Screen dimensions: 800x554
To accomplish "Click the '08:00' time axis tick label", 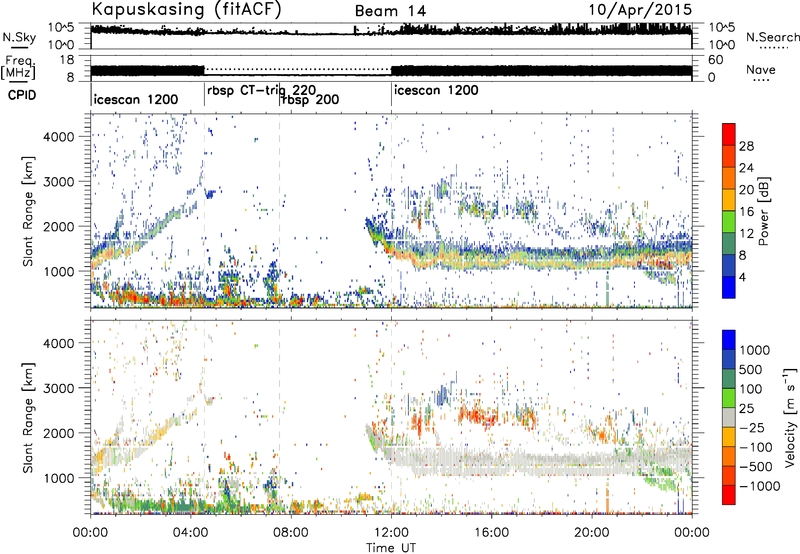I will (291, 533).
